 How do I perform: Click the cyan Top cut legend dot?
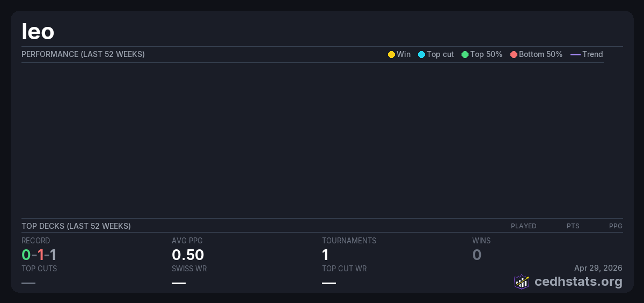pos(421,54)
